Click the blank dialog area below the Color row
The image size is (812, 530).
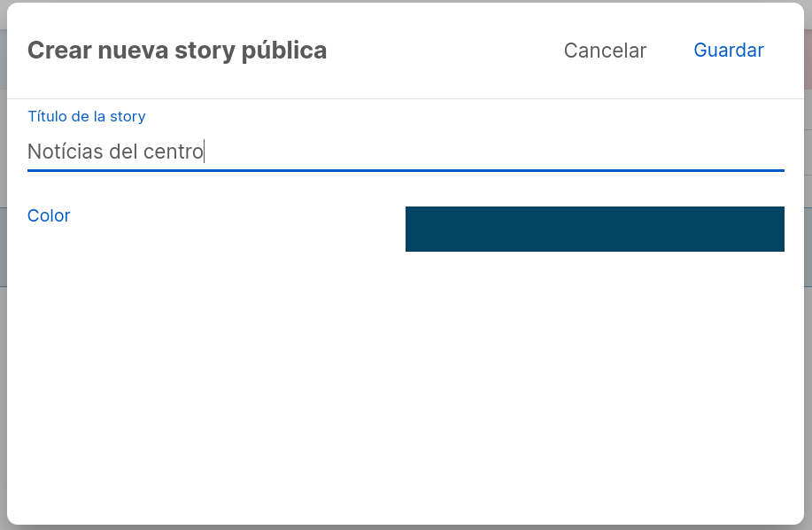(406, 388)
